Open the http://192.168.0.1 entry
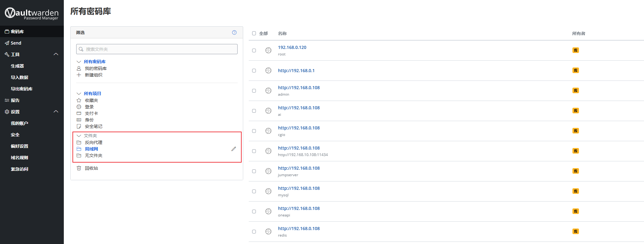The height and width of the screenshot is (244, 644). (x=296, y=71)
